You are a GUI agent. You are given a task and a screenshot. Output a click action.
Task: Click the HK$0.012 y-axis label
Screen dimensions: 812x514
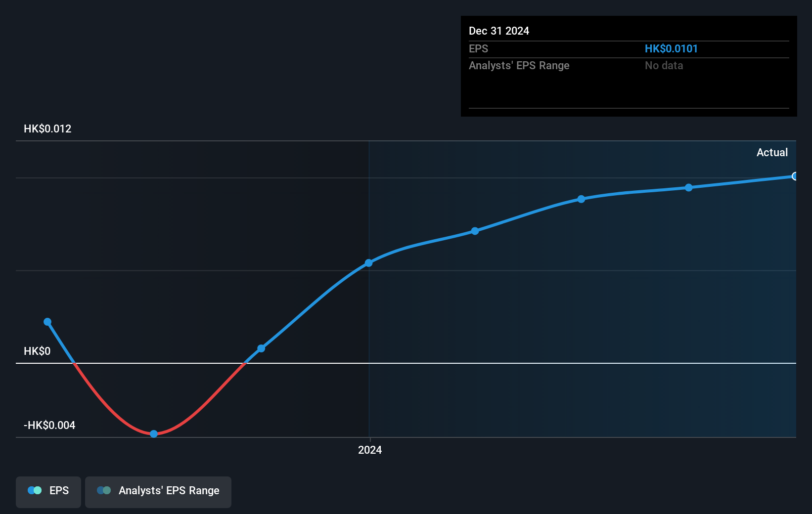point(47,128)
